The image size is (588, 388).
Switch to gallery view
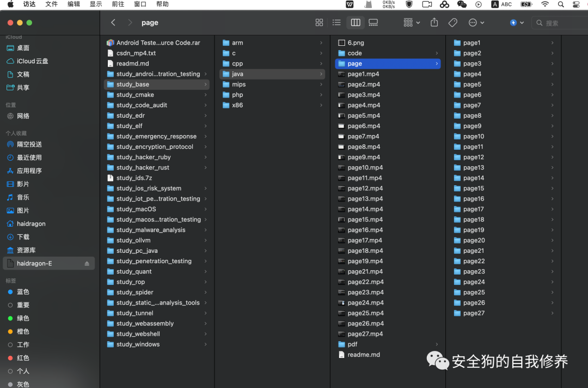tap(373, 22)
